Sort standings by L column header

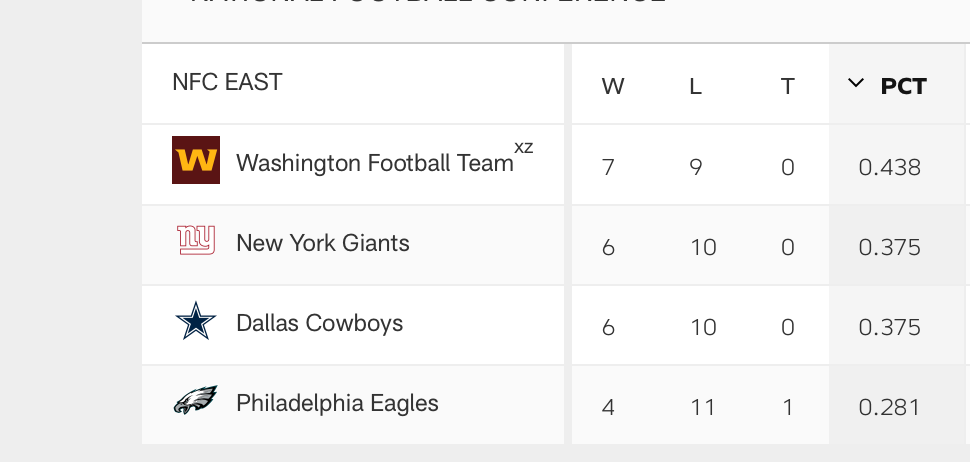point(695,87)
